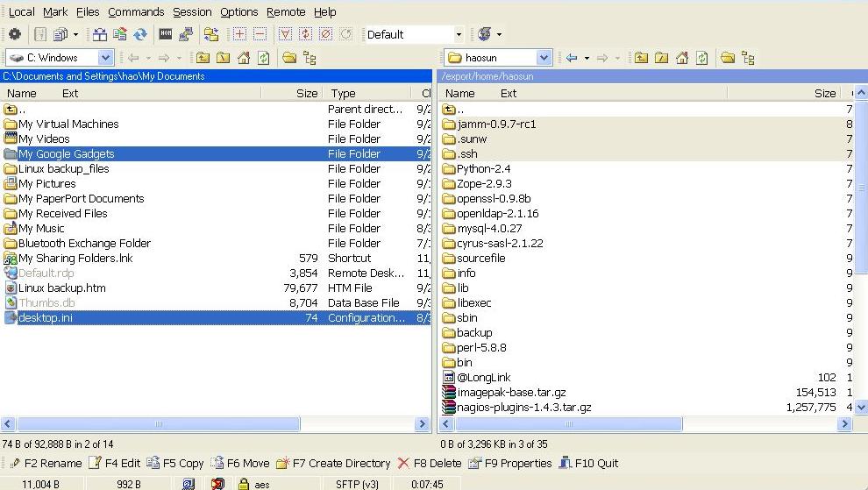The image size is (868, 490).
Task: Select the nagios-plugins-1.4.3.tar.gz file
Action: pos(523,407)
